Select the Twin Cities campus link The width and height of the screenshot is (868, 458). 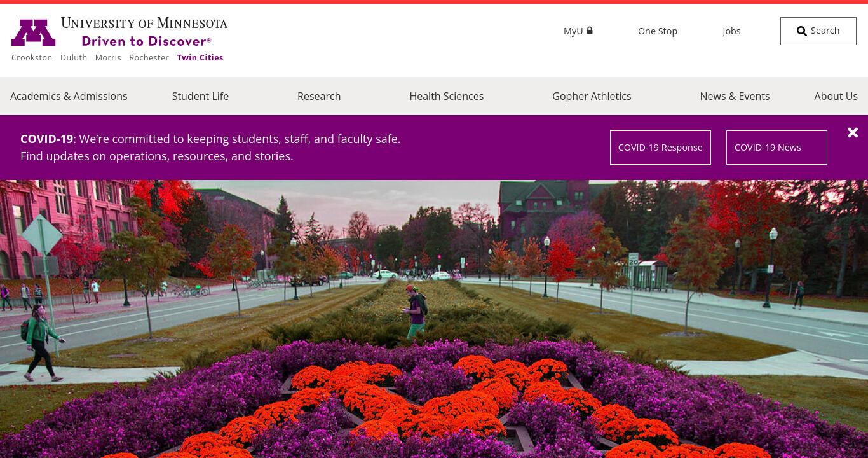[x=200, y=57]
